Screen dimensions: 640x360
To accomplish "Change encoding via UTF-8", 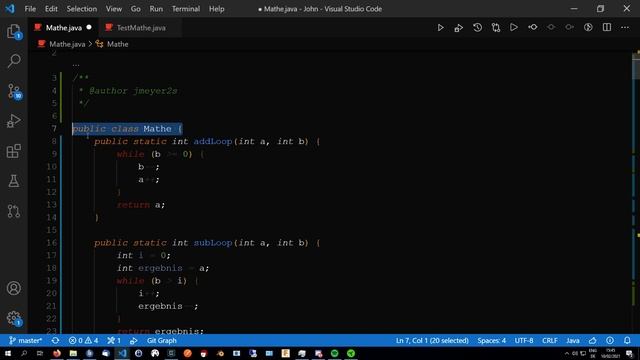I will 524,340.
